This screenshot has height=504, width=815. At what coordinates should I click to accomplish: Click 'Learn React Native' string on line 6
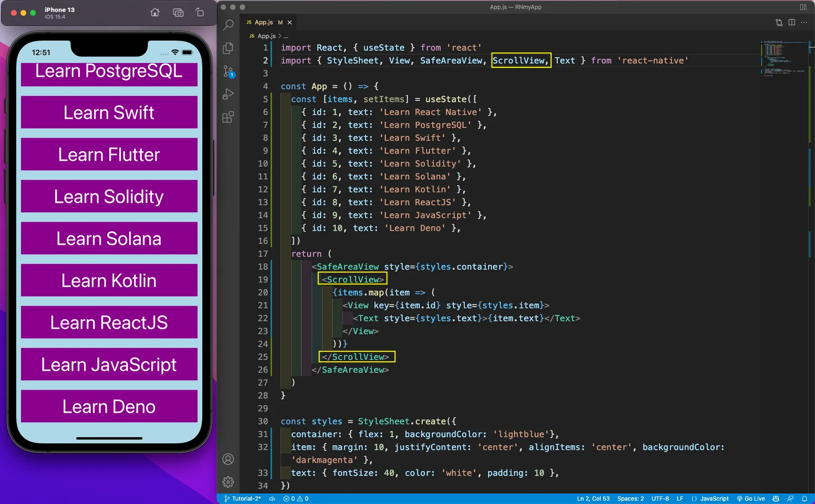430,112
